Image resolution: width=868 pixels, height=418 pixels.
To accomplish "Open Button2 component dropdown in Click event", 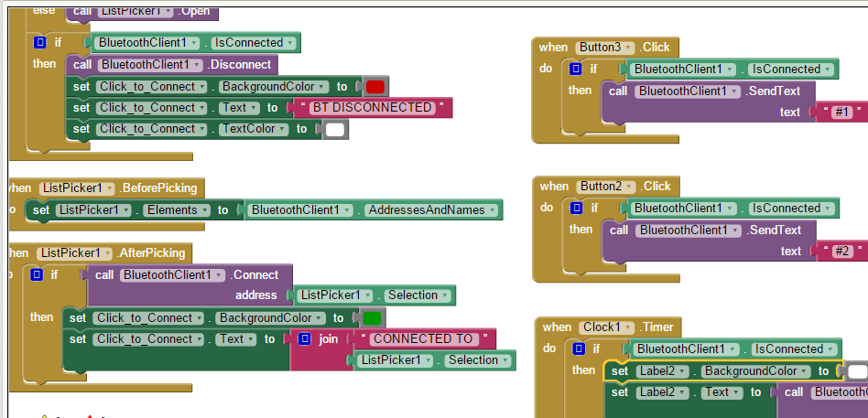I will [x=606, y=187].
